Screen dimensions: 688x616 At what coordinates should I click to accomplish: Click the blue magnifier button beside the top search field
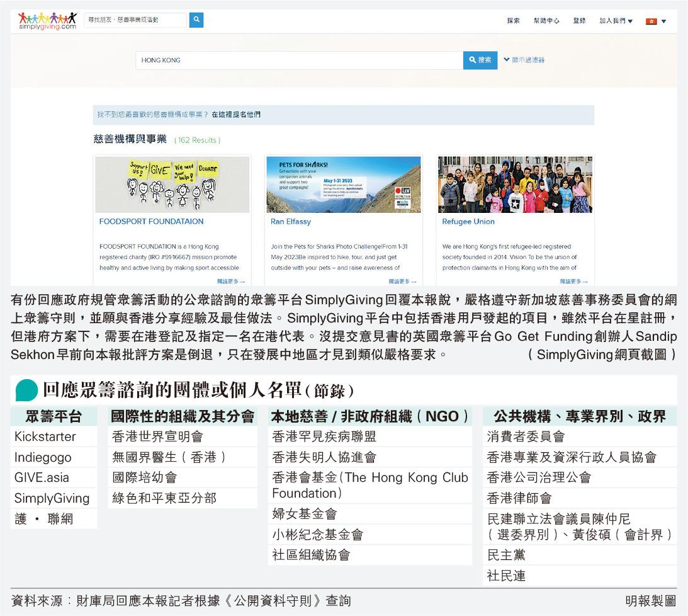[x=196, y=20]
